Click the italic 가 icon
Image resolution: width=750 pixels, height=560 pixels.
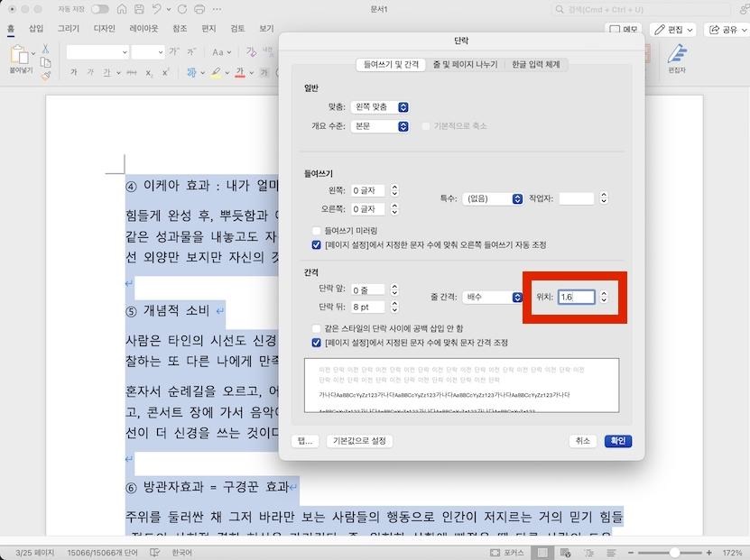point(90,72)
